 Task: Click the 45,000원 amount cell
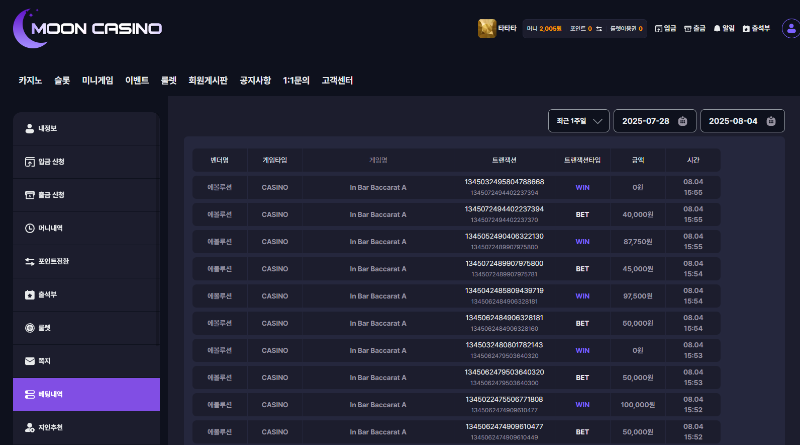[638, 269]
